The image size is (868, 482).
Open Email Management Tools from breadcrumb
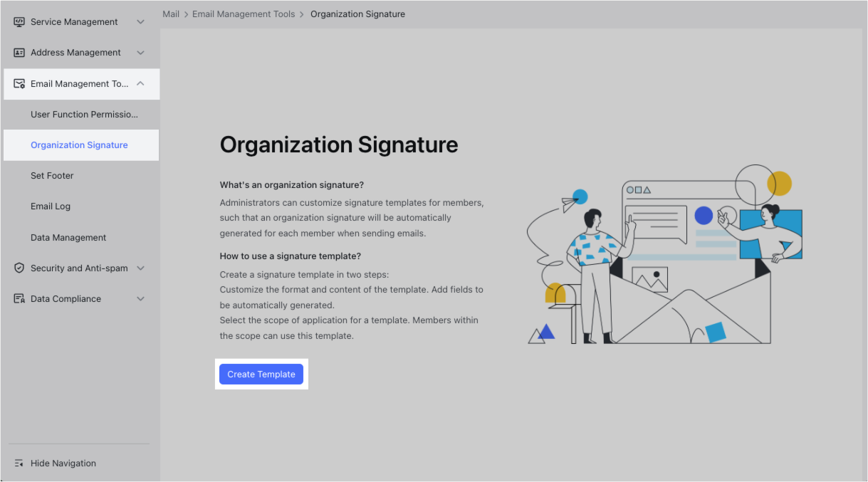point(244,14)
